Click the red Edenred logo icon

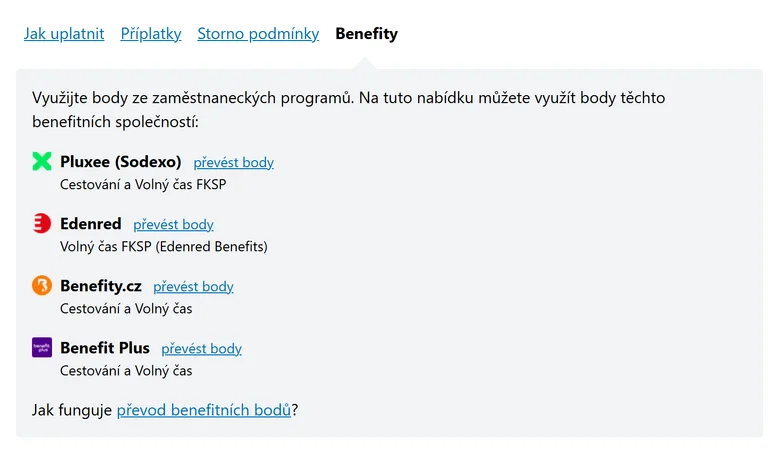click(x=42, y=224)
